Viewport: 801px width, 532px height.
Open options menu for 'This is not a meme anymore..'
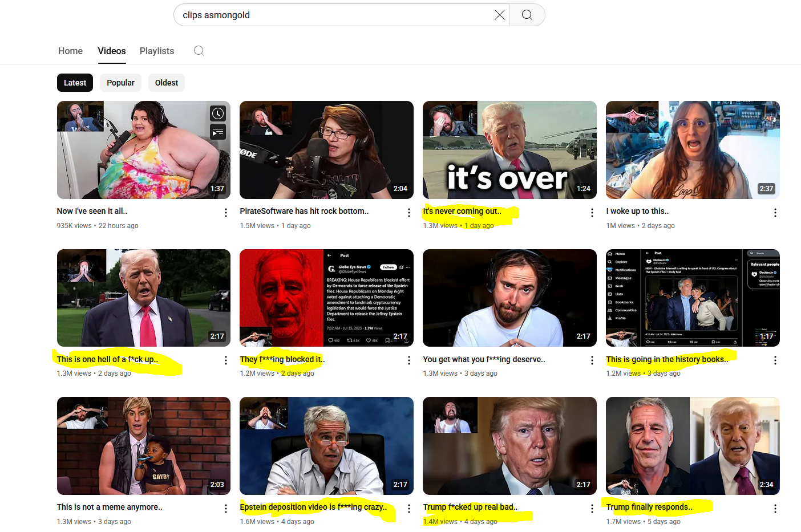click(x=226, y=509)
